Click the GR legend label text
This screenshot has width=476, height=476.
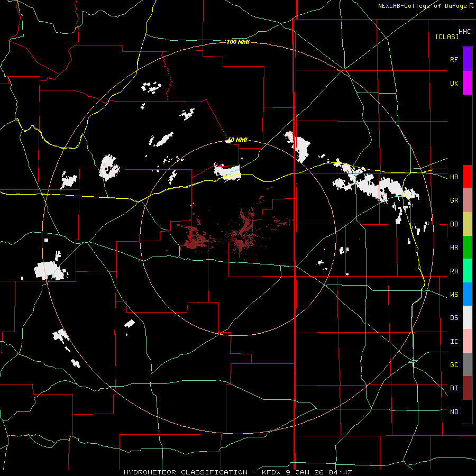tap(454, 200)
